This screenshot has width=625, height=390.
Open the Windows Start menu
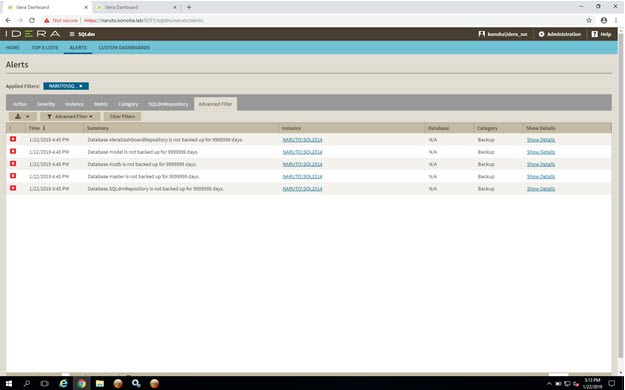9,384
